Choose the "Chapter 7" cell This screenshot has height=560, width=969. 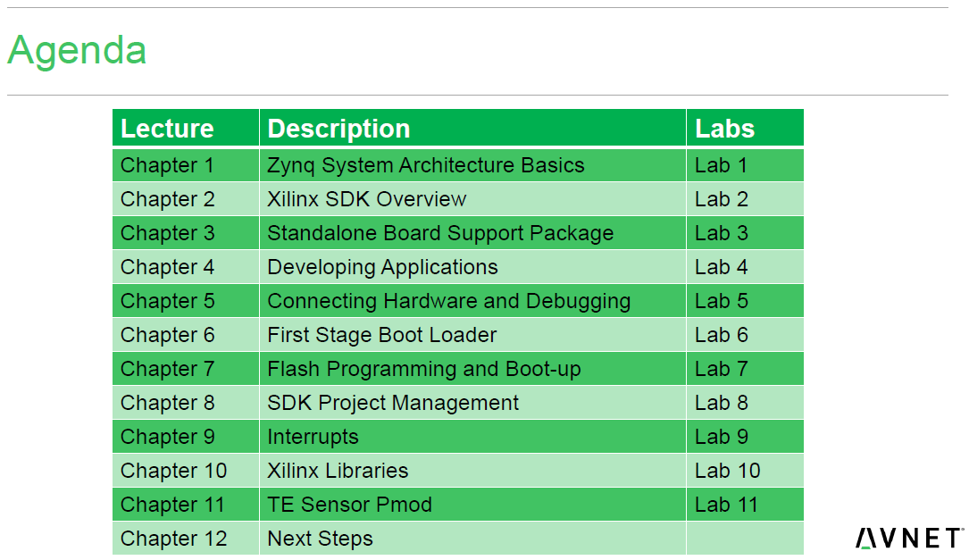(x=186, y=369)
